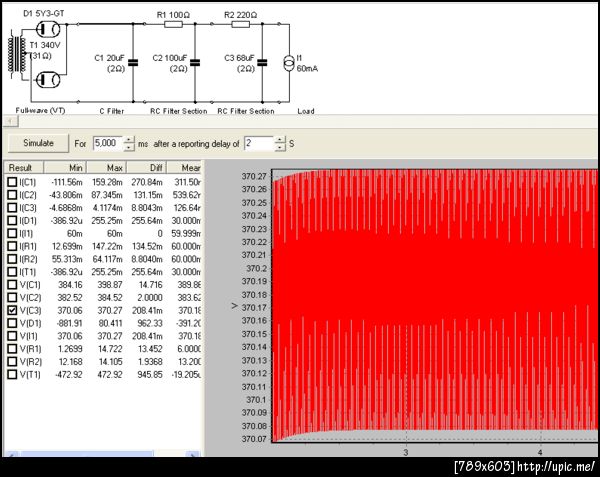
Task: Enable the V(C1) result checkbox
Action: click(12, 285)
